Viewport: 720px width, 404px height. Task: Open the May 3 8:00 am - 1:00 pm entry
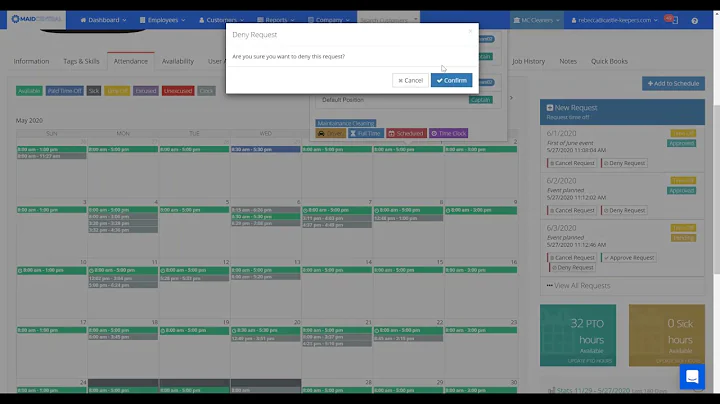(x=51, y=210)
